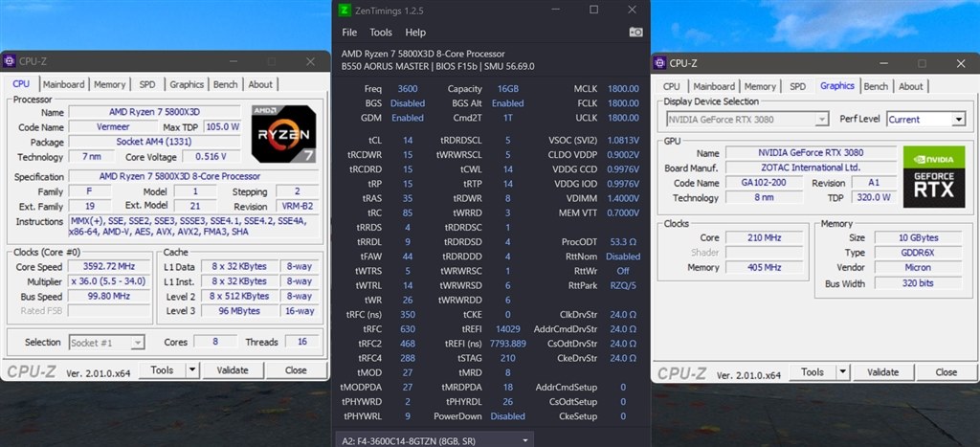Click the NVIDIA GeForce RTX logo image

[934, 177]
